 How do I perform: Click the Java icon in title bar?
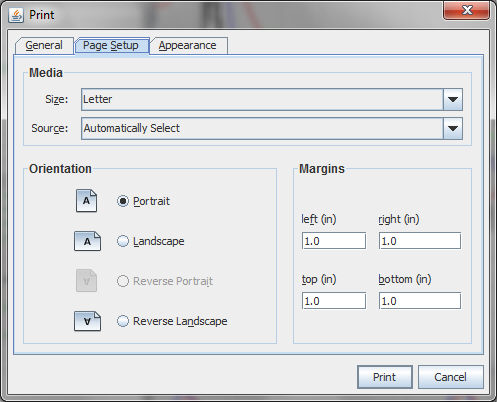[x=16, y=15]
